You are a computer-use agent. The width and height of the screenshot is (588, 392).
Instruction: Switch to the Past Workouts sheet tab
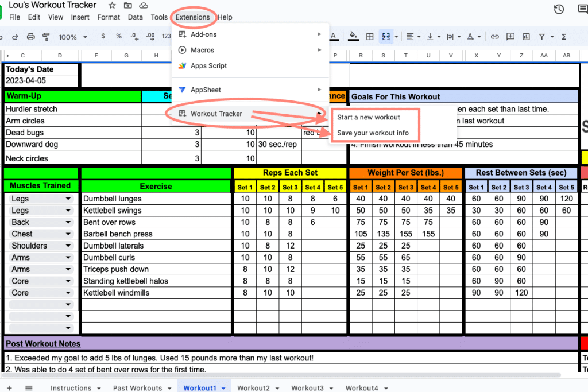137,388
